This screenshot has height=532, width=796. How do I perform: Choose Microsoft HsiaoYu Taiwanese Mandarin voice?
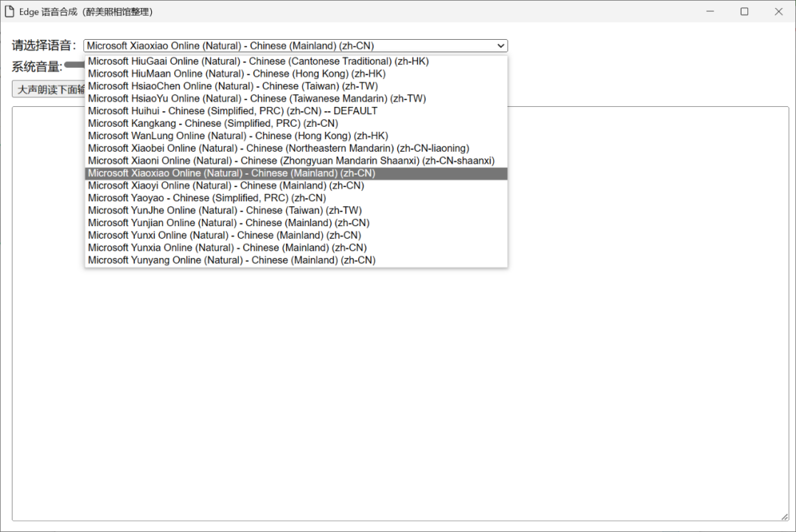click(x=296, y=99)
